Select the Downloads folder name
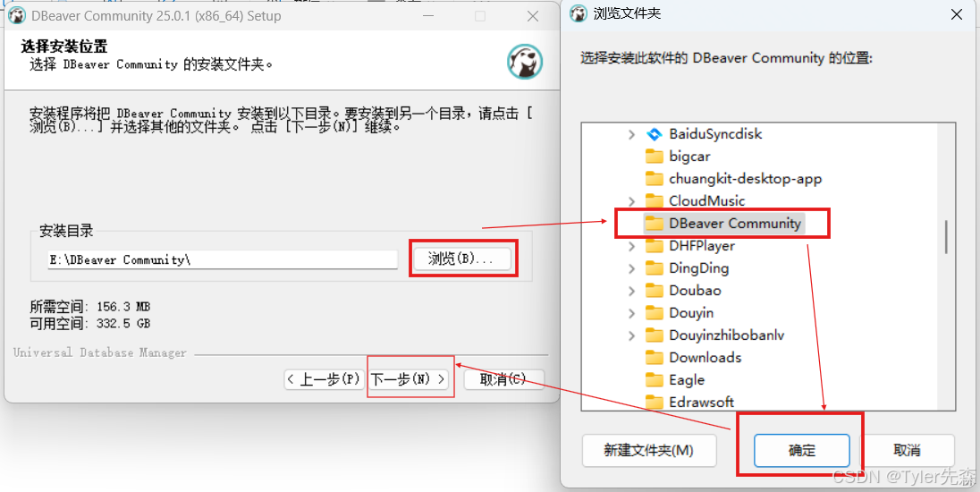Screen dimensions: 980x492 point(705,358)
